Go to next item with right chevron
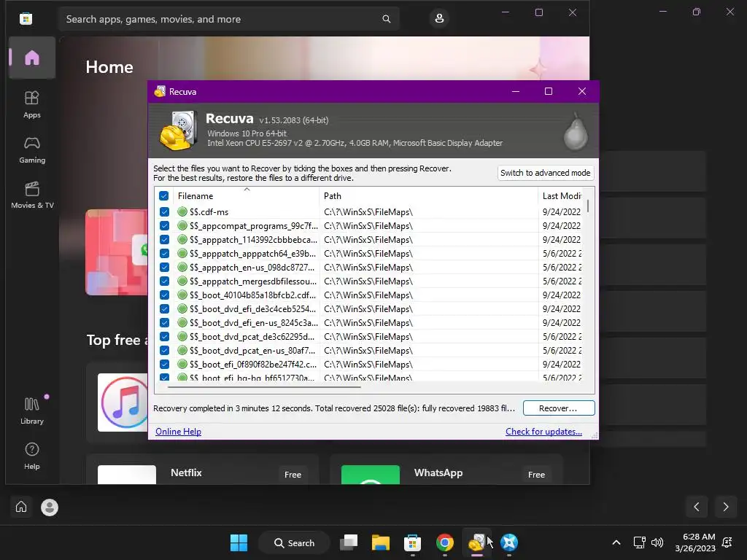 [726, 507]
